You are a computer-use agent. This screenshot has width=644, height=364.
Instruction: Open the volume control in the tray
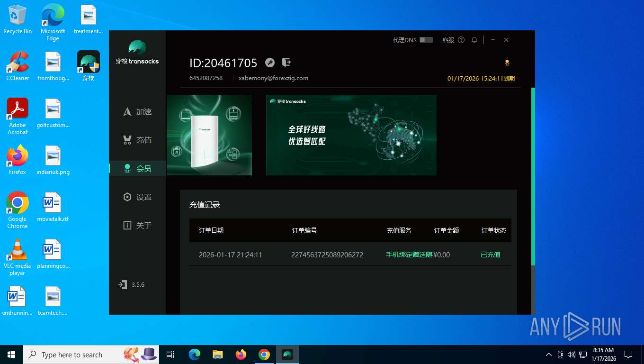571,355
